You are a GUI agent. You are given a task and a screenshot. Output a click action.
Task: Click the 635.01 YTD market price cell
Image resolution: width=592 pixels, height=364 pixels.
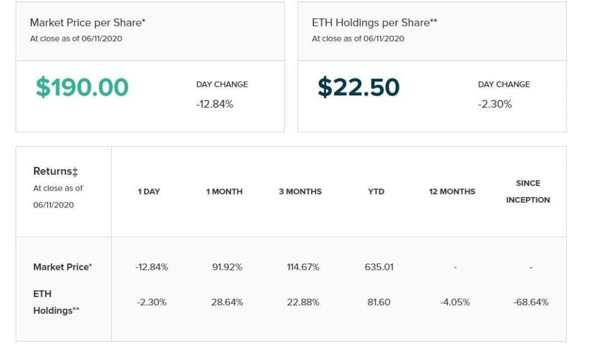pyautogui.click(x=379, y=267)
